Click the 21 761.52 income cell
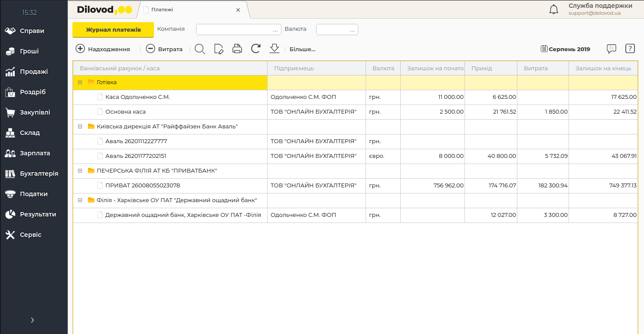The width and height of the screenshot is (644, 334). point(491,112)
